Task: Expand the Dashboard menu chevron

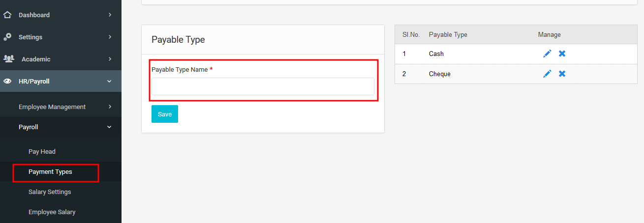Action: click(x=110, y=15)
